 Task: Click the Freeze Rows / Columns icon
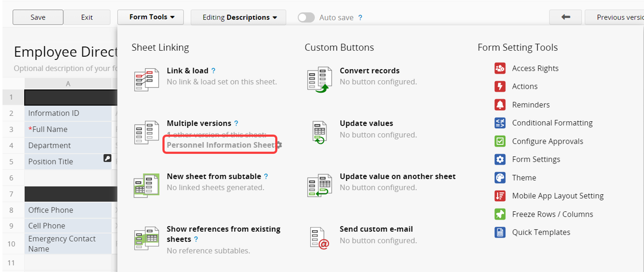pos(500,214)
